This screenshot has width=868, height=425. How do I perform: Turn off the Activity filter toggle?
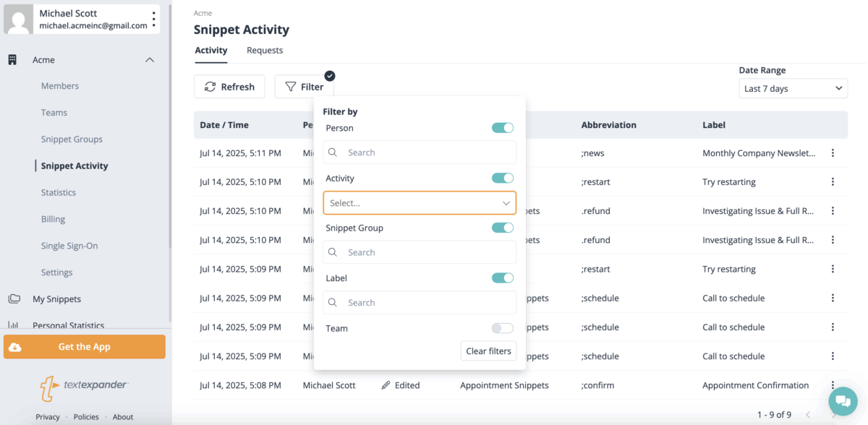[503, 178]
